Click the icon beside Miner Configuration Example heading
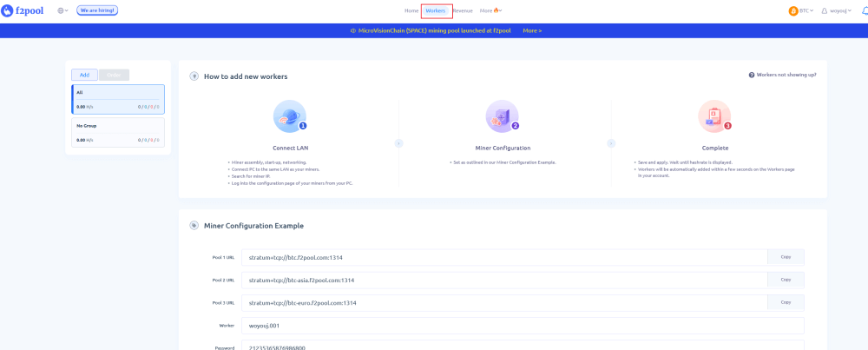This screenshot has width=868, height=350. tap(194, 226)
